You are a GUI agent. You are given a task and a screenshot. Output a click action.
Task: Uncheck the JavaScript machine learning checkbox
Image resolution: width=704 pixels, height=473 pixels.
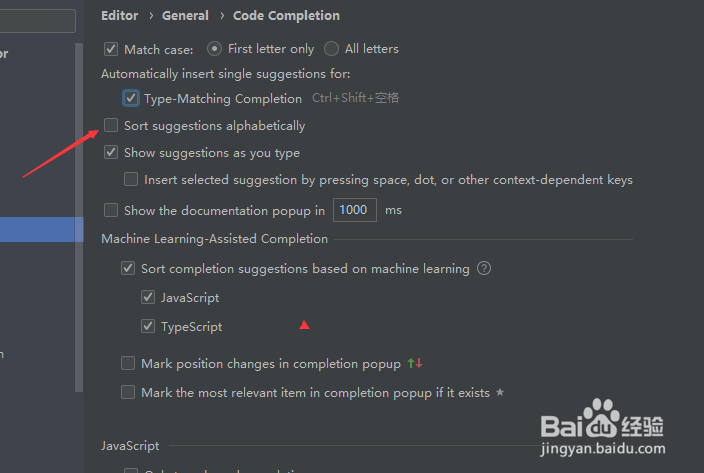click(x=148, y=297)
